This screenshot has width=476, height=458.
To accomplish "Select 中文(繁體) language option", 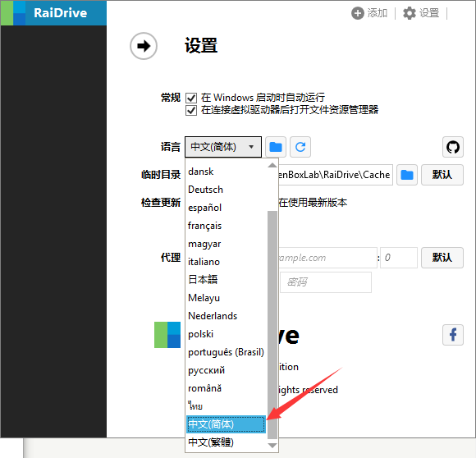I will point(227,442).
